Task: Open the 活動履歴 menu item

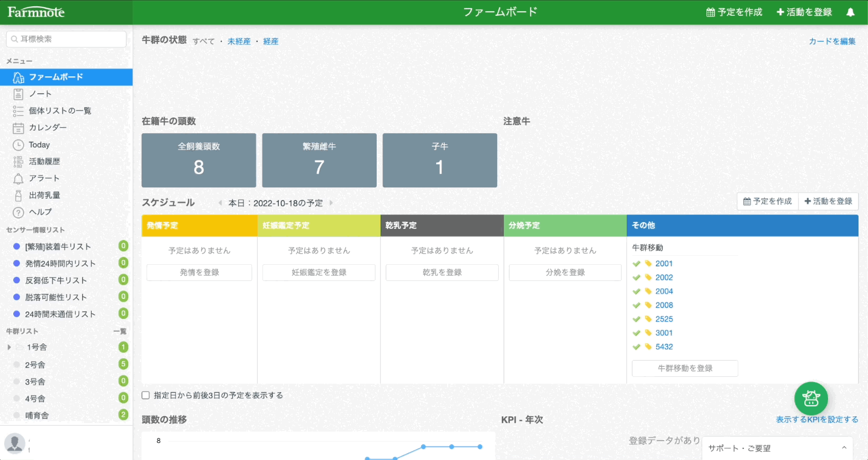Action: point(66,162)
